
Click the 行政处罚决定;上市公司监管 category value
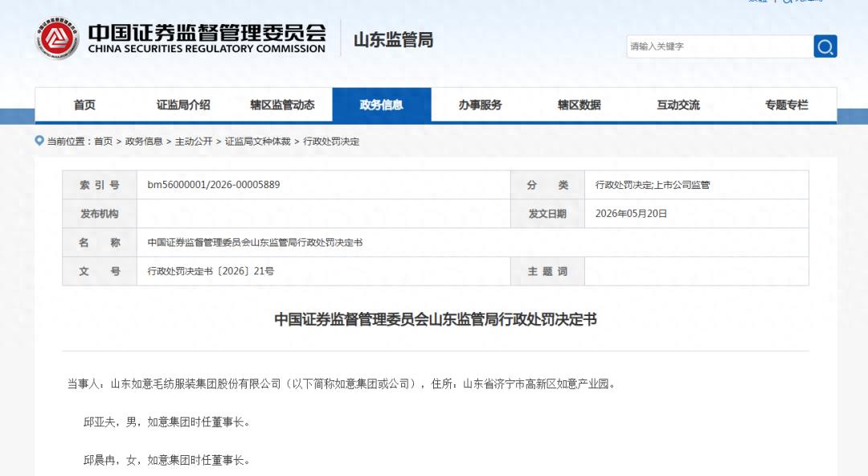(x=653, y=185)
